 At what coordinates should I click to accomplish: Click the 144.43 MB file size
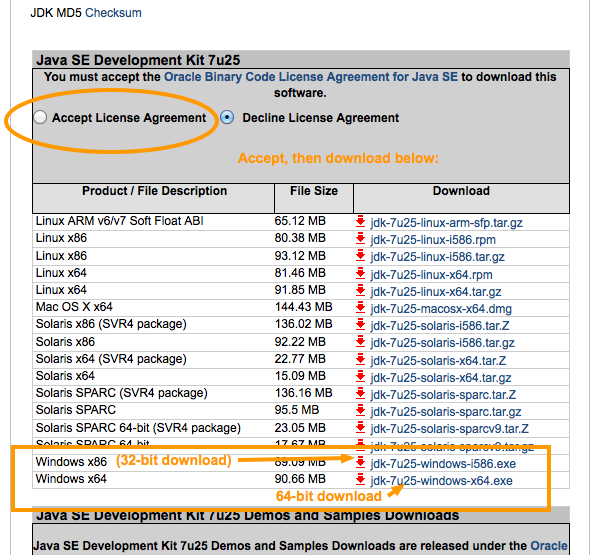click(304, 307)
